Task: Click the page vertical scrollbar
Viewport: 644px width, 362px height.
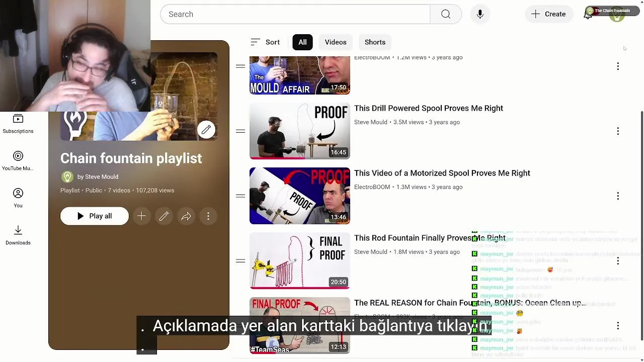Action: tap(641, 225)
